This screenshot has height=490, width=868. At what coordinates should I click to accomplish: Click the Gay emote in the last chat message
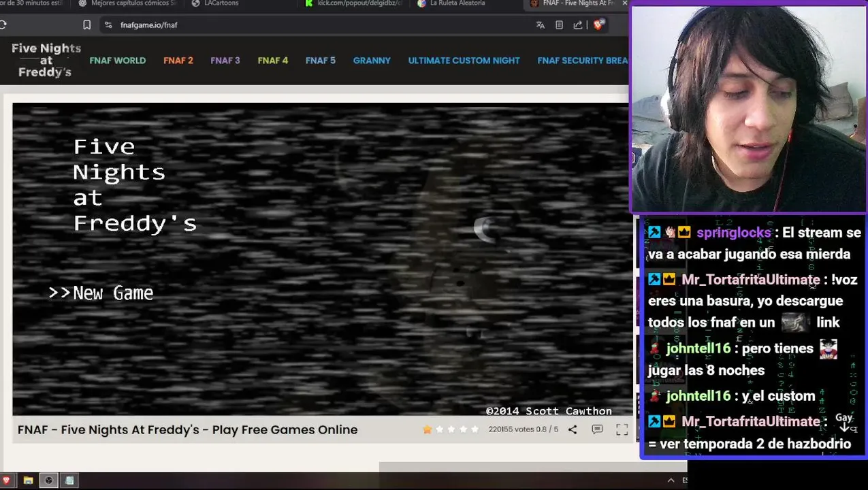[845, 422]
